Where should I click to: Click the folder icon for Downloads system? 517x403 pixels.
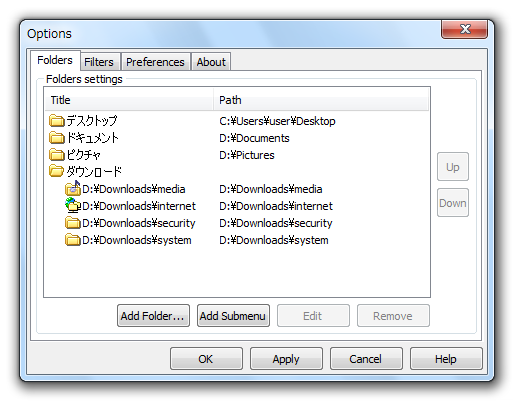coord(73,240)
